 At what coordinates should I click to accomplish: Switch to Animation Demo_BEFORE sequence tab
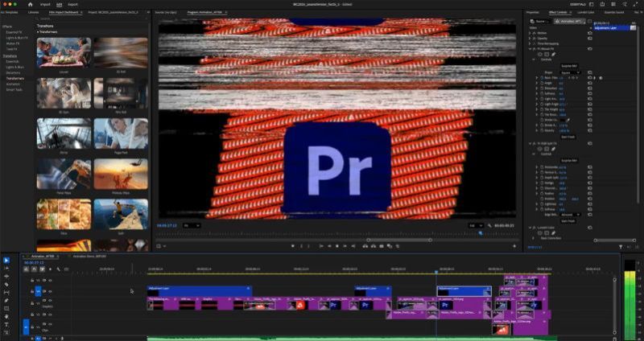(89, 256)
